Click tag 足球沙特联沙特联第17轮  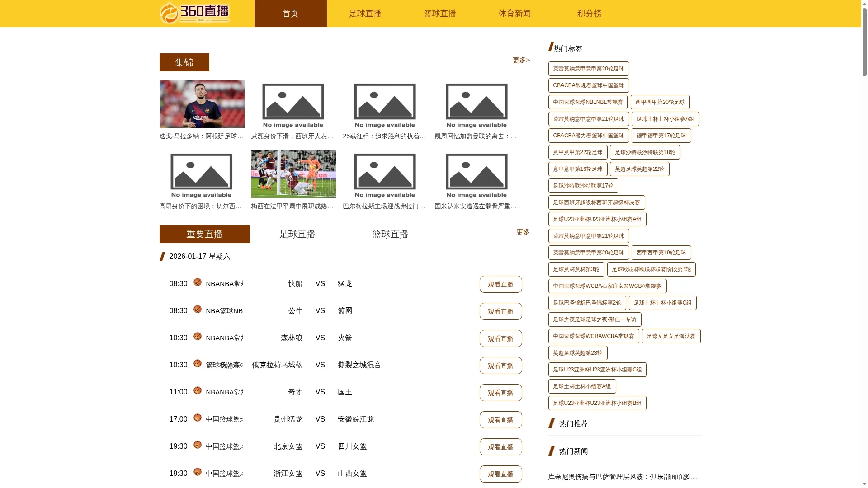[583, 186]
